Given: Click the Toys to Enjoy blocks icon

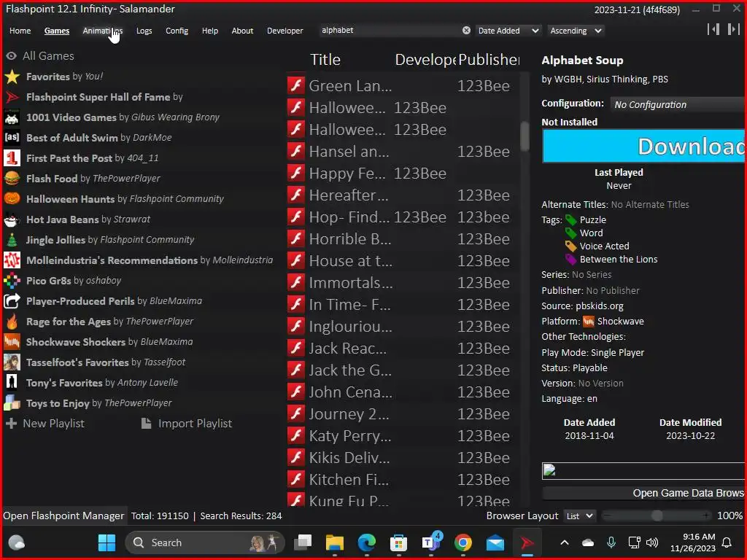Looking at the screenshot, I should 12,402.
